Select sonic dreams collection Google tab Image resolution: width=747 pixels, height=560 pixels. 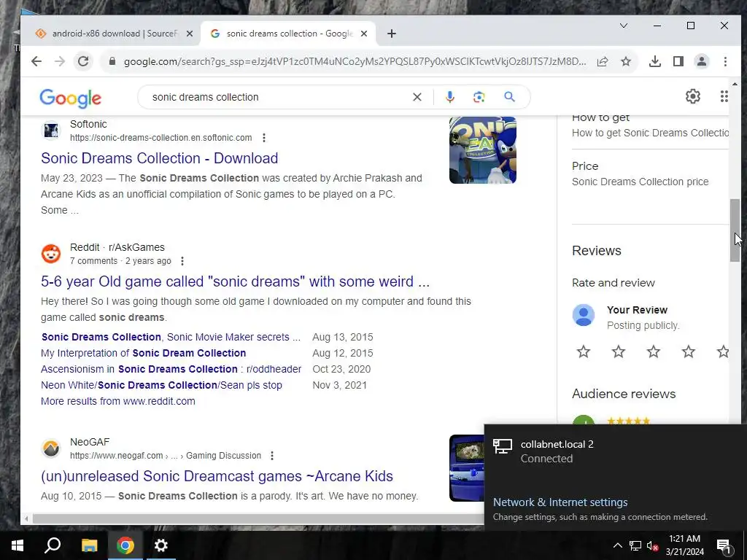tap(288, 34)
